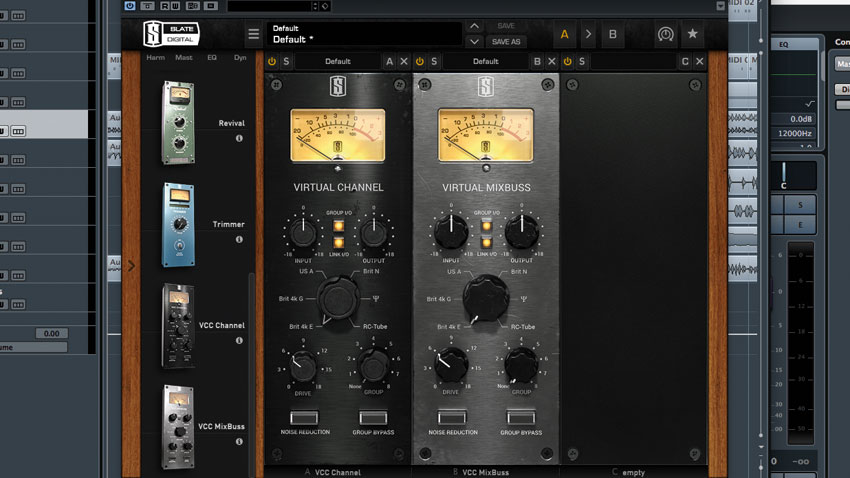
Task: Copy A to B with arrow
Action: (589, 34)
